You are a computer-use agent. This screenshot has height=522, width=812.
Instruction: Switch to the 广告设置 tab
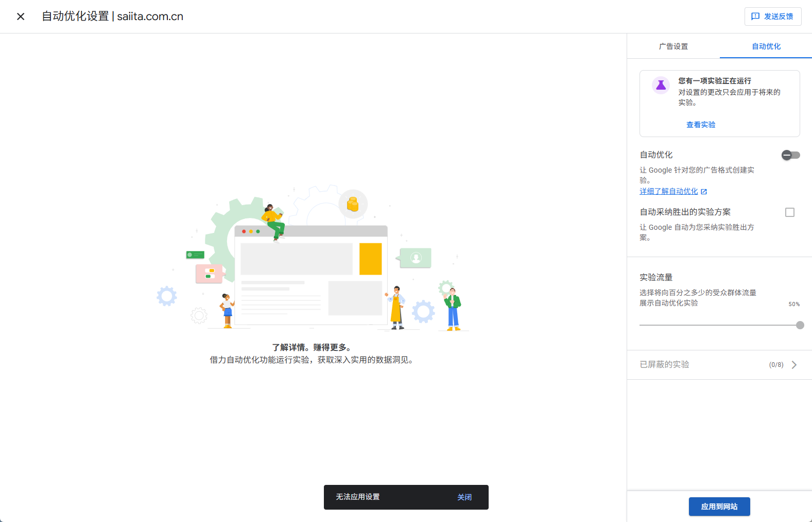click(x=673, y=46)
